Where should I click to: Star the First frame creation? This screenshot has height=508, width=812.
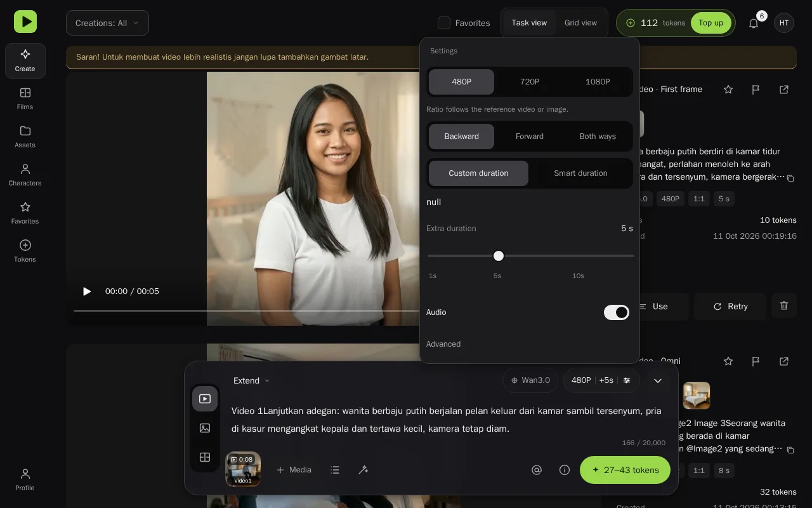[x=728, y=90]
